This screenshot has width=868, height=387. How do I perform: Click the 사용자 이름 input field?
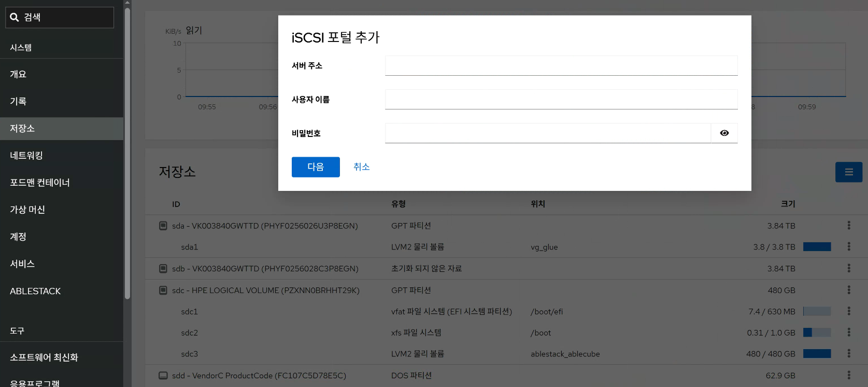pos(561,100)
